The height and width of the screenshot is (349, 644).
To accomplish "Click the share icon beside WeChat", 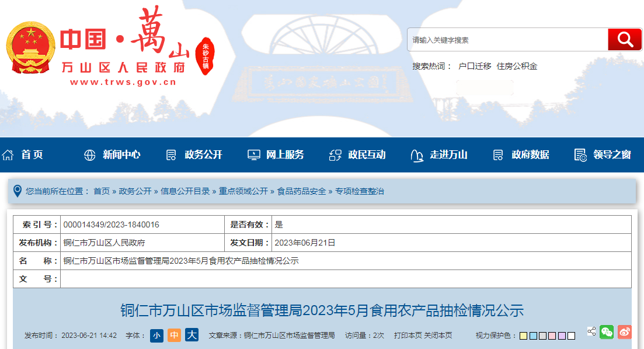I will pyautogui.click(x=591, y=331).
